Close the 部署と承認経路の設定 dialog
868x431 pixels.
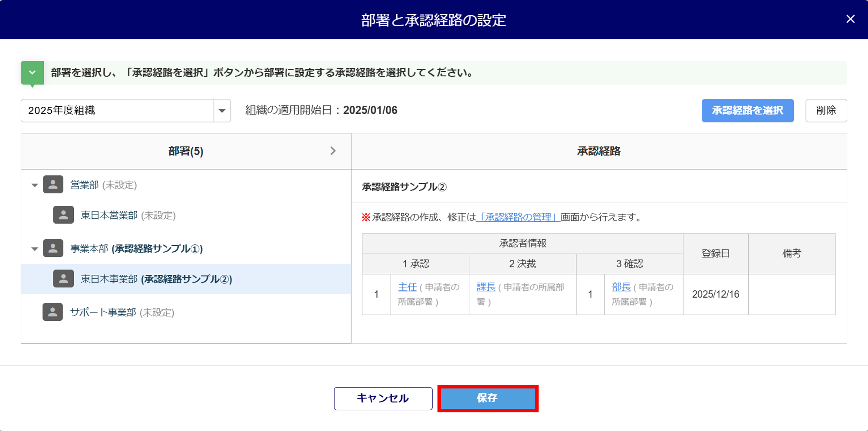pyautogui.click(x=850, y=19)
